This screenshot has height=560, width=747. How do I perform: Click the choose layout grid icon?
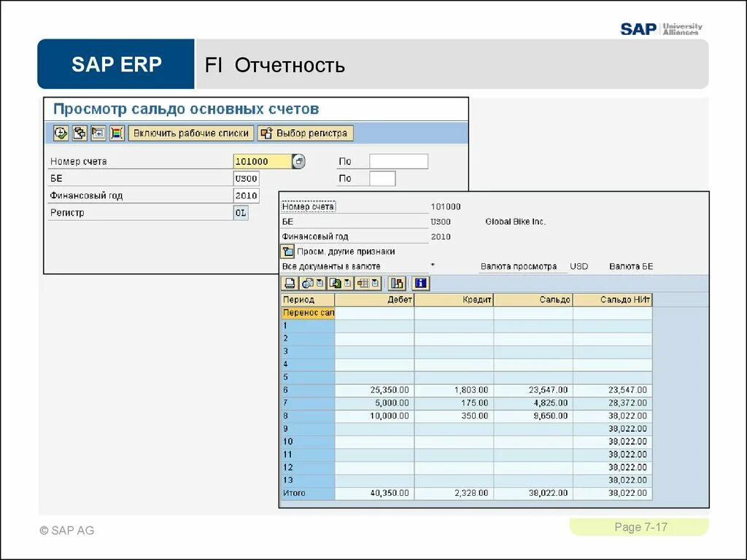[x=363, y=284]
